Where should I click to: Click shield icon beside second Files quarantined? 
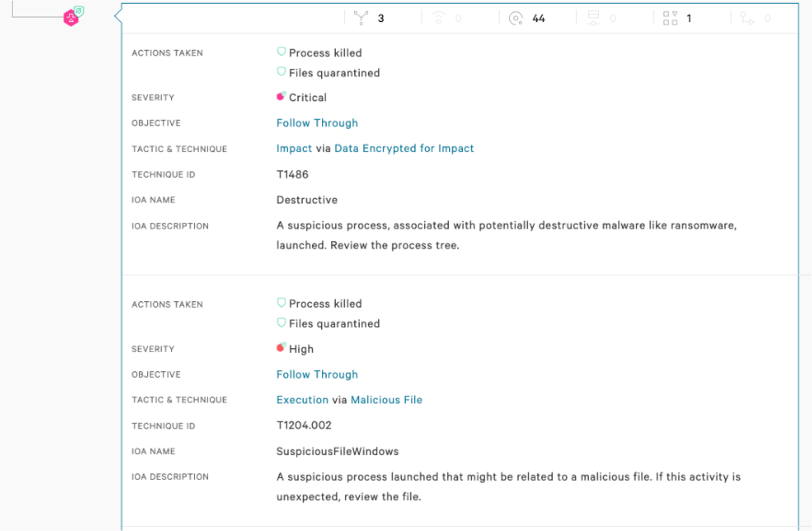tap(281, 323)
